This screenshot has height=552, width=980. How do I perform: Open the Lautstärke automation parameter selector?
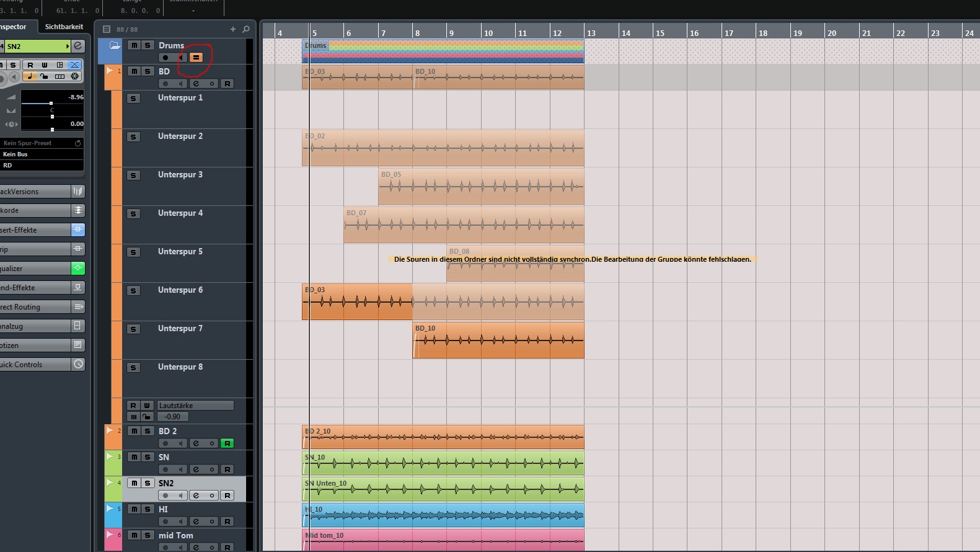[x=195, y=406]
